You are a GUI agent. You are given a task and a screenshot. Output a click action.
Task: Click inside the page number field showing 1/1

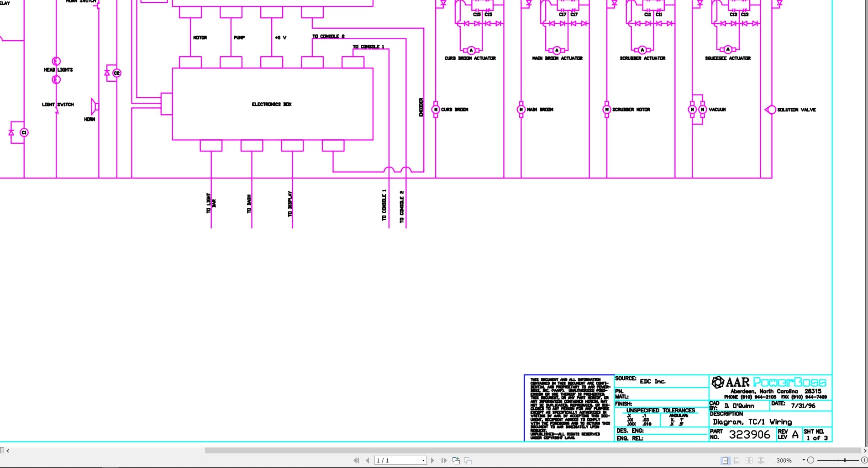click(x=393, y=460)
